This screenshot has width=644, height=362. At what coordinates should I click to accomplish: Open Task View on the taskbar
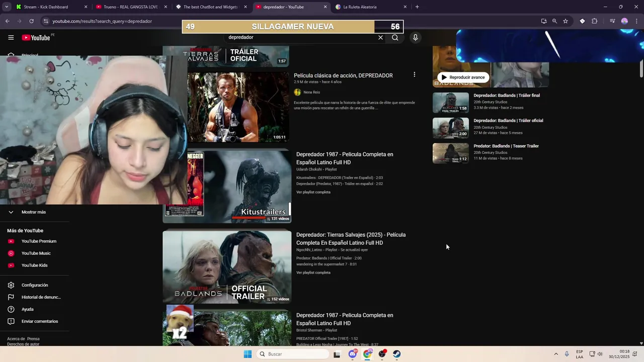point(337,354)
